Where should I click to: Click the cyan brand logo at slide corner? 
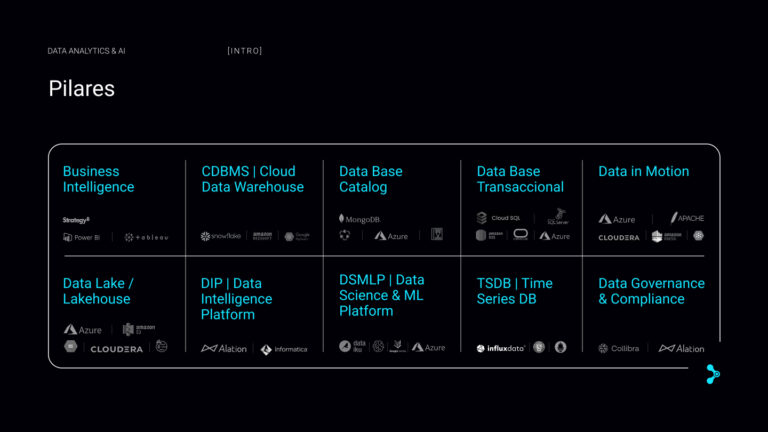point(713,374)
